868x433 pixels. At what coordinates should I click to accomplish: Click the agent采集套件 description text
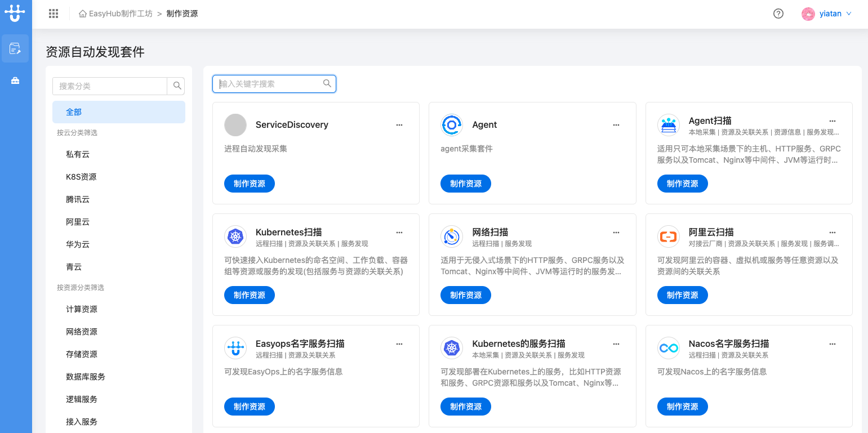click(x=466, y=149)
